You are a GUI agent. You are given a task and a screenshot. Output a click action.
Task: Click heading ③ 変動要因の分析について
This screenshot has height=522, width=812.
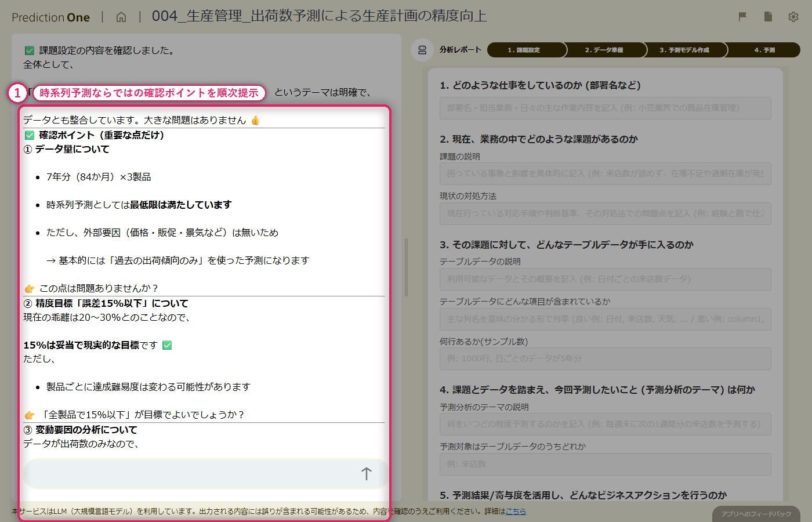pos(80,430)
